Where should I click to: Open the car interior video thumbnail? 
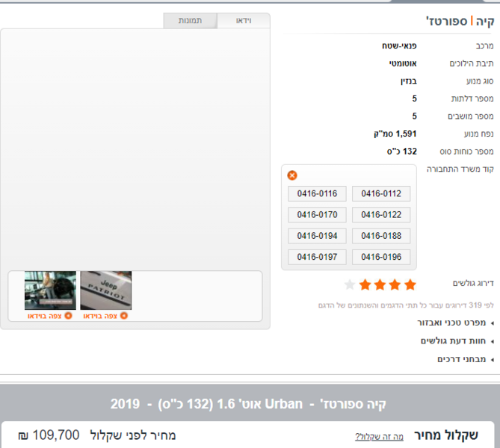tap(50, 290)
